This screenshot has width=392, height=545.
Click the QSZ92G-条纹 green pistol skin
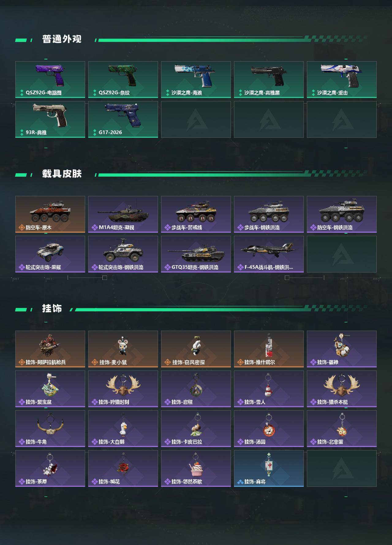click(x=123, y=80)
